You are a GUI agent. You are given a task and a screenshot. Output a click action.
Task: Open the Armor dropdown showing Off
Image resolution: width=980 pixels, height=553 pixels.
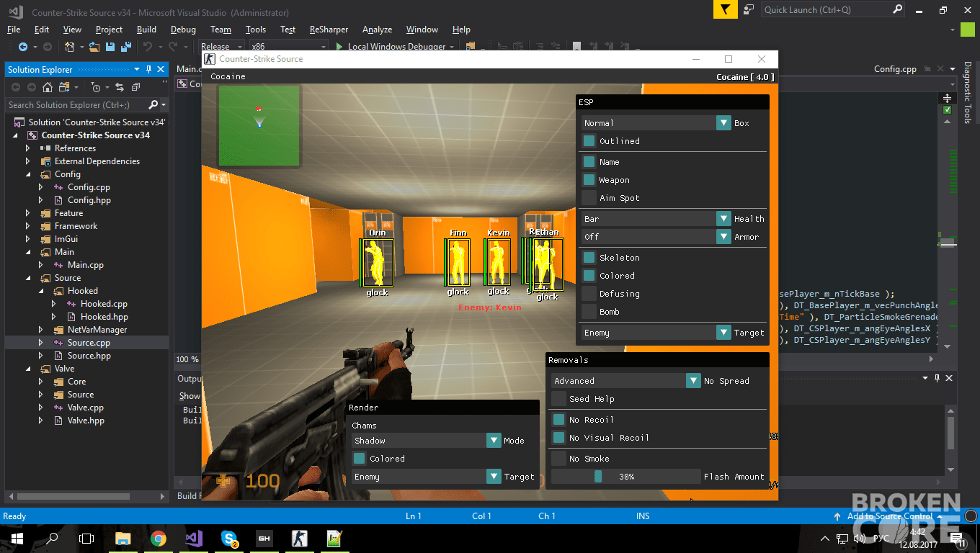(656, 237)
